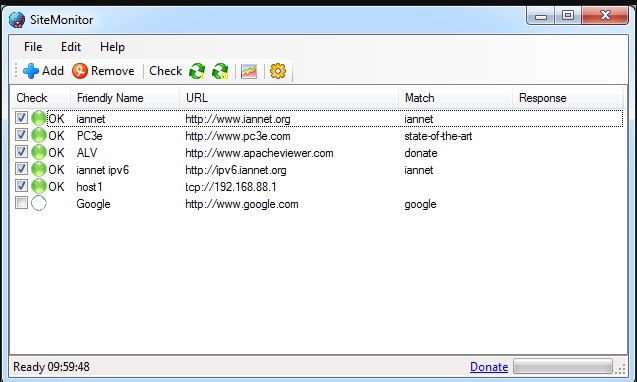Open the Help menu
Viewport: 637px width, 382px height.
pyautogui.click(x=112, y=47)
